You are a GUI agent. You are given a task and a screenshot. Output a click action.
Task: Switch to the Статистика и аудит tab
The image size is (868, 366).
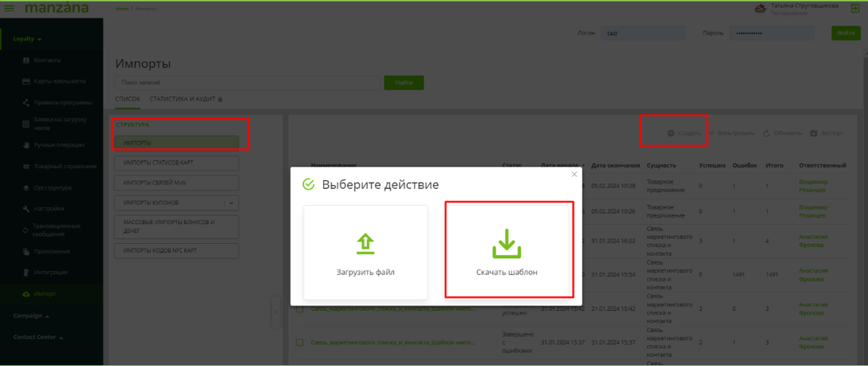(x=182, y=99)
